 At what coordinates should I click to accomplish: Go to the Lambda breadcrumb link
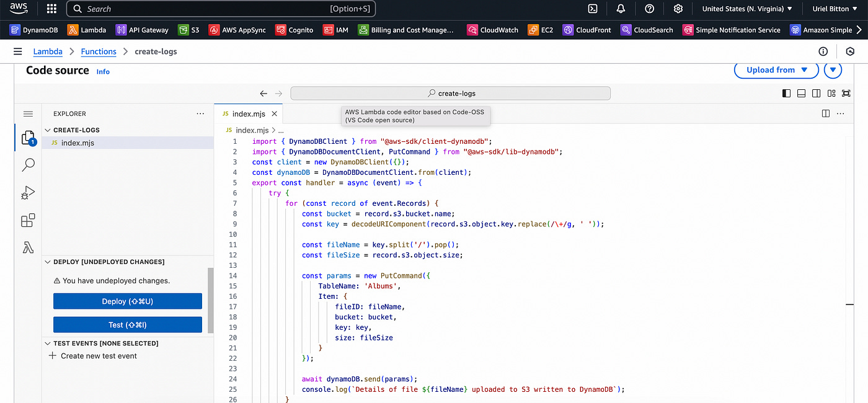pos(48,51)
